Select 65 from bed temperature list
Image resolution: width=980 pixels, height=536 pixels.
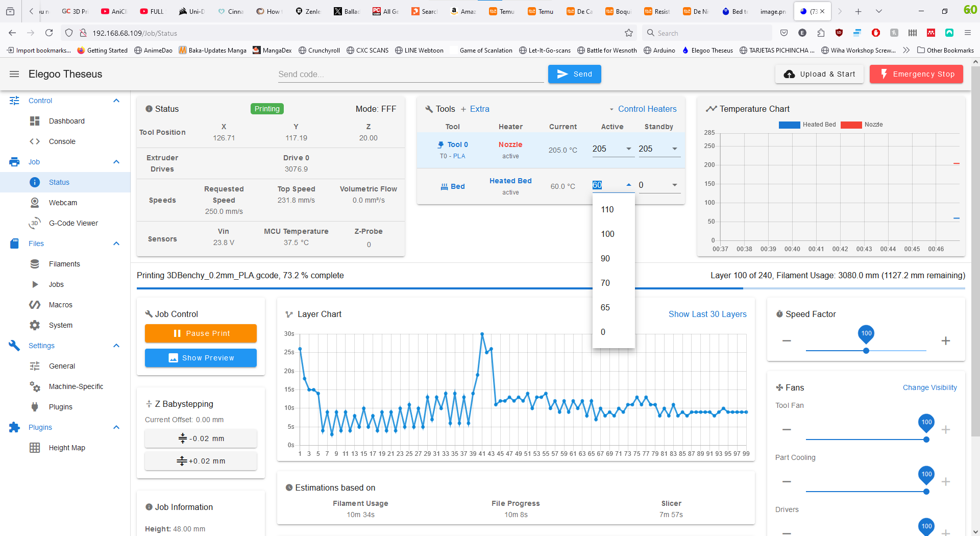(x=614, y=307)
